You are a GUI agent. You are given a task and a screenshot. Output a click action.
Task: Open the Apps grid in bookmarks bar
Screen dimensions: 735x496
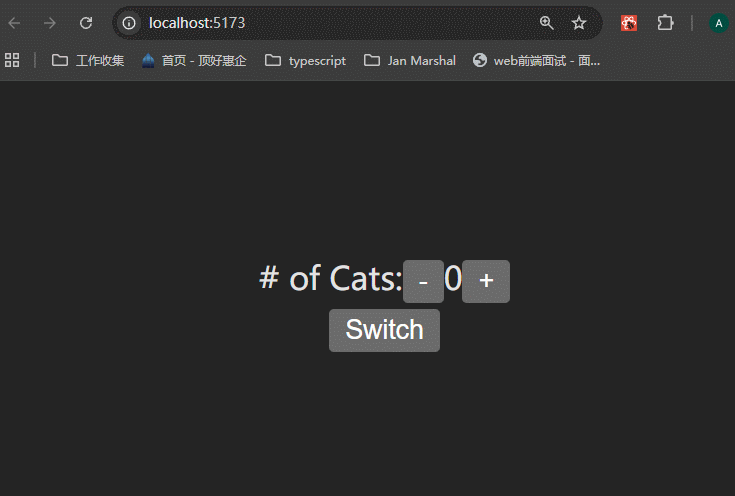pyautogui.click(x=12, y=60)
